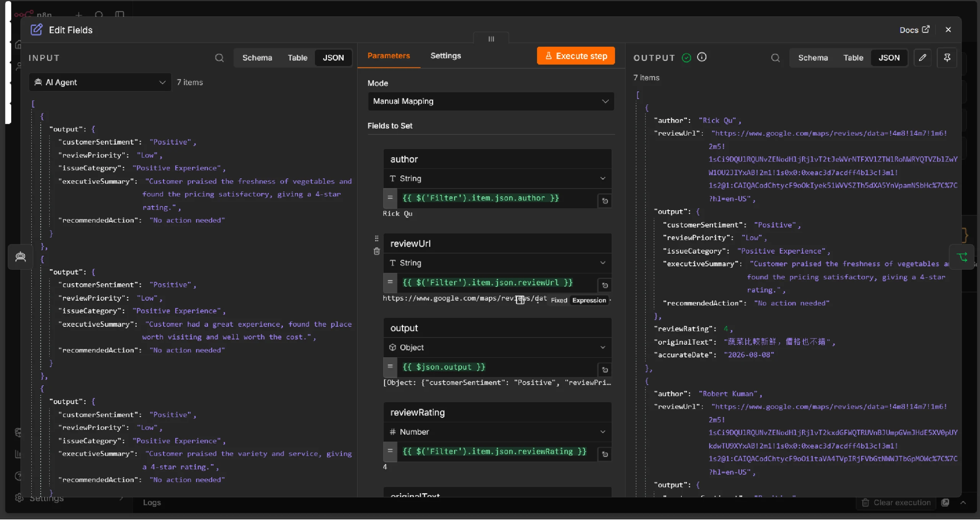Open the reviewRating Number type dropdown
The image size is (980, 522).
click(x=497, y=432)
